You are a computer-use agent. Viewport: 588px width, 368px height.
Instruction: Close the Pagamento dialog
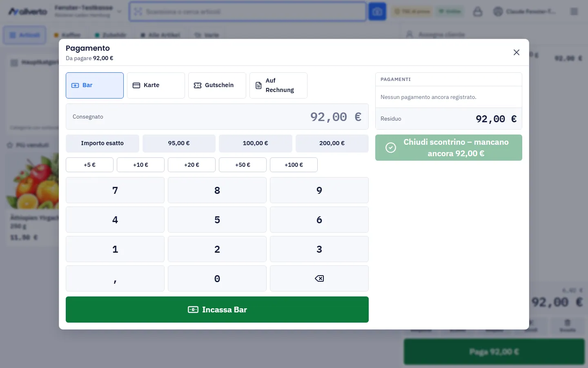tap(517, 52)
